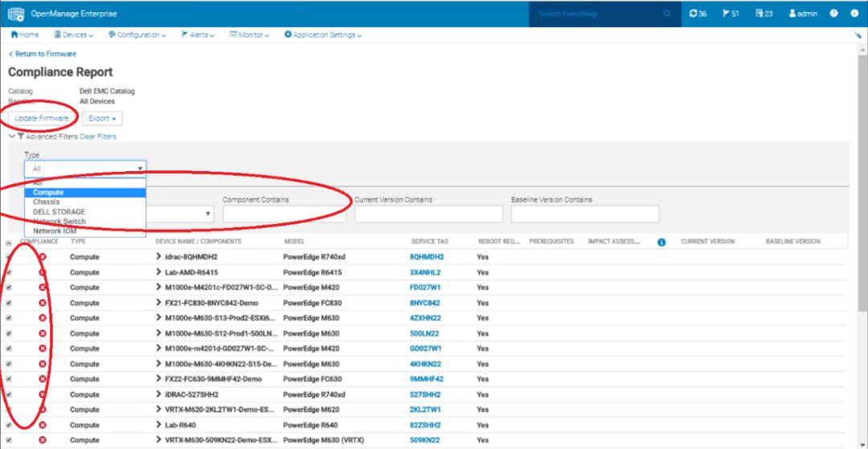
Task: Toggle checkbox for Lab-R640 row
Action: pyautogui.click(x=8, y=425)
